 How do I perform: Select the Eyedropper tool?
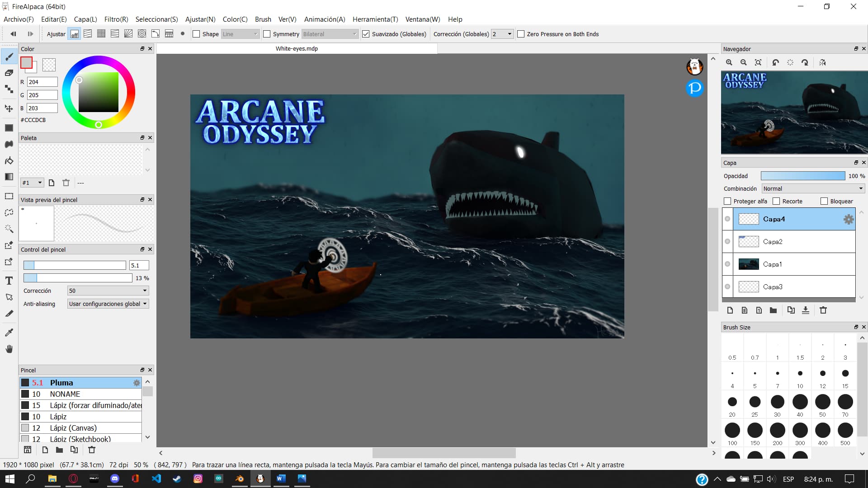9,333
